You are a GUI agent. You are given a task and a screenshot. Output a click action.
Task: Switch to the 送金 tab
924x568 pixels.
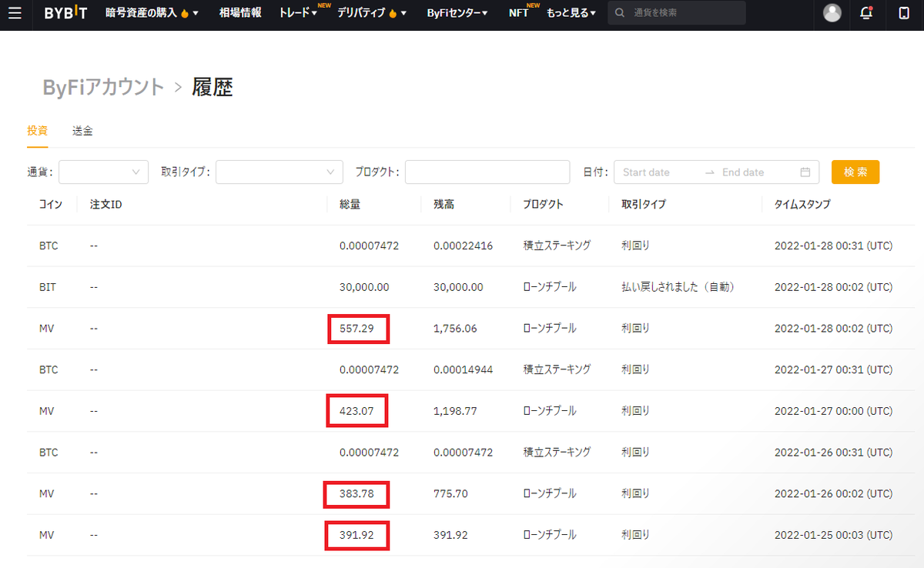coord(82,131)
